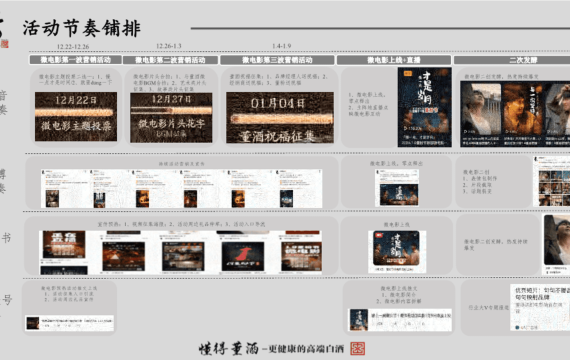Click the 12.26-1.3 date label
The height and width of the screenshot is (360, 570).
169,46
